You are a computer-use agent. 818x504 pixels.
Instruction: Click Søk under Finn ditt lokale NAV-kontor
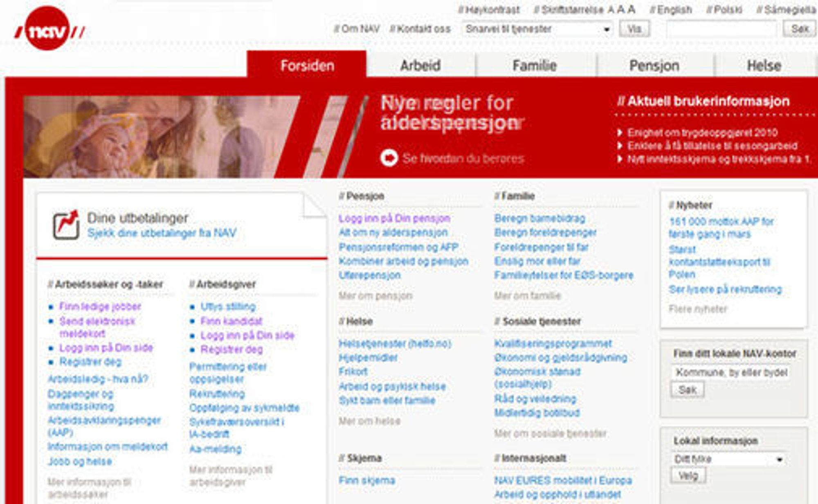pos(688,389)
